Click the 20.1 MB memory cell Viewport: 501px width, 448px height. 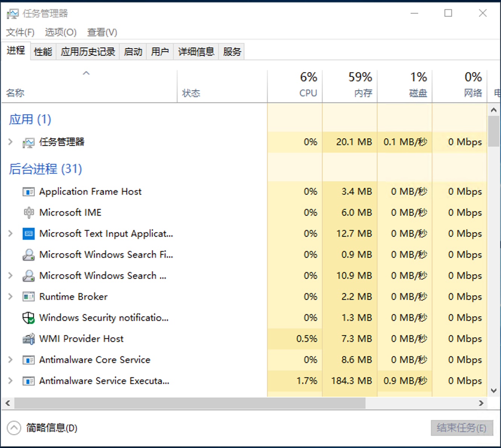pos(350,142)
